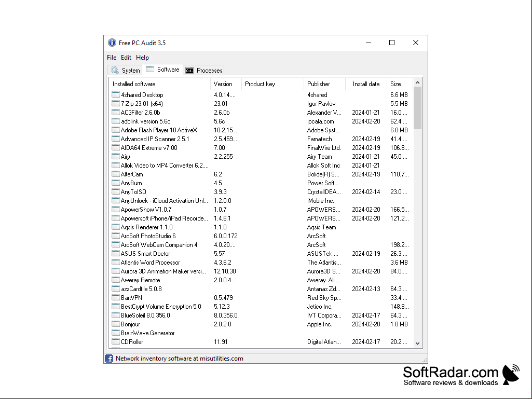Click the icon beside Adobe Flash Player 10 ActiveX
The image size is (532, 399).
tap(116, 130)
